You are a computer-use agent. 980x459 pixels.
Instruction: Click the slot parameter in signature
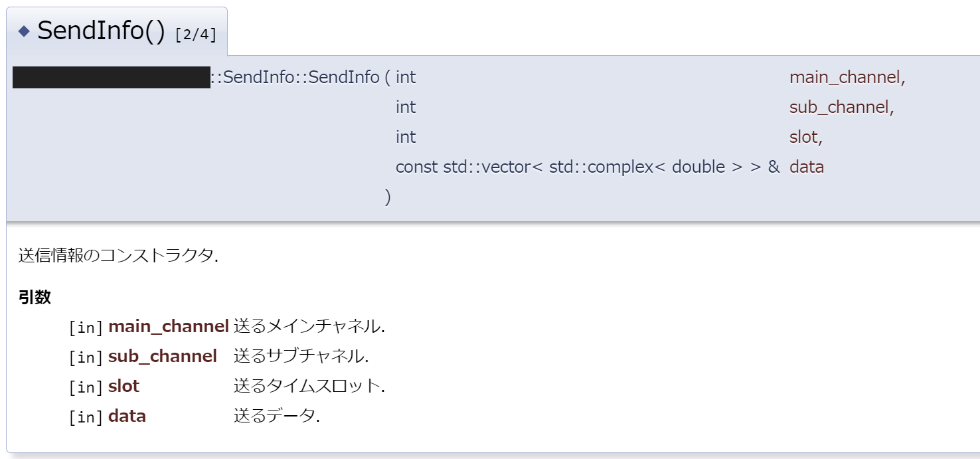[x=803, y=137]
